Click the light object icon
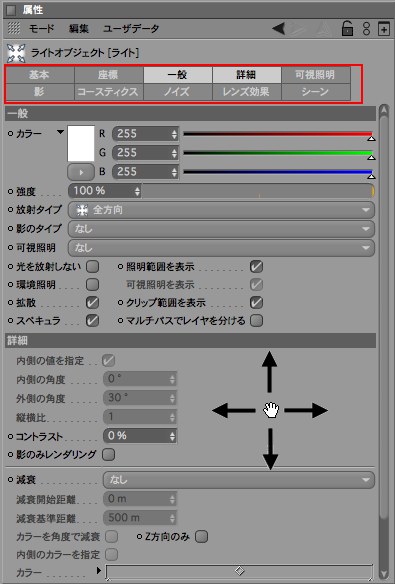 click(16, 53)
